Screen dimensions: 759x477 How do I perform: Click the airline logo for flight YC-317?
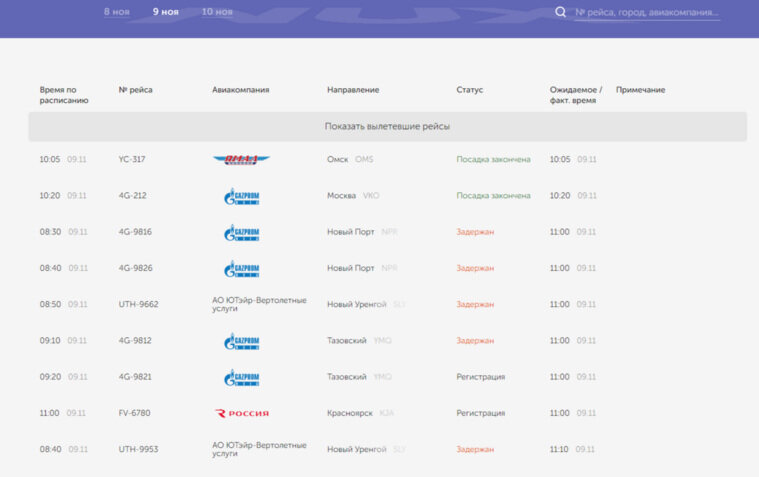click(x=242, y=159)
